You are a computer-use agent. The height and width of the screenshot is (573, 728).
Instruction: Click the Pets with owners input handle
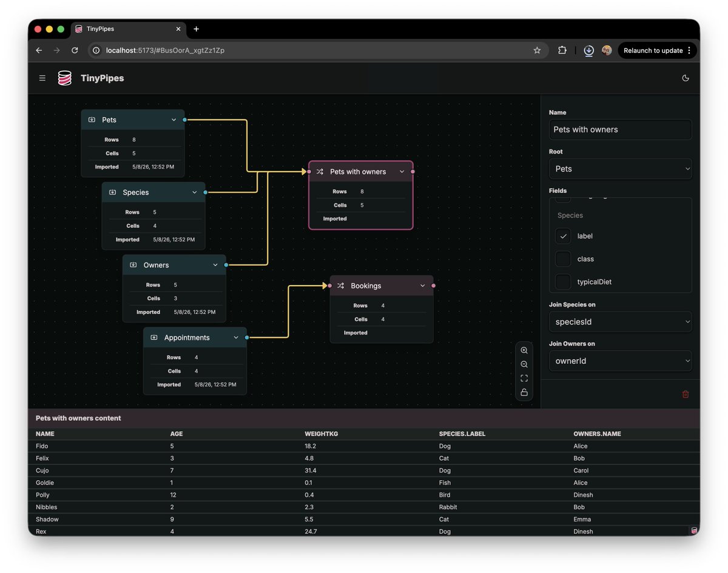pos(309,172)
